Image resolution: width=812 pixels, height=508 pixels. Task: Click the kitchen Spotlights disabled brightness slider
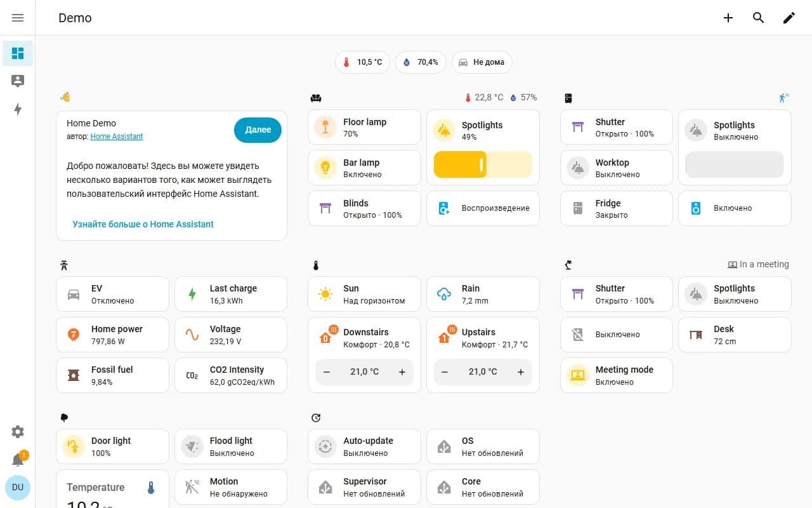click(x=735, y=164)
